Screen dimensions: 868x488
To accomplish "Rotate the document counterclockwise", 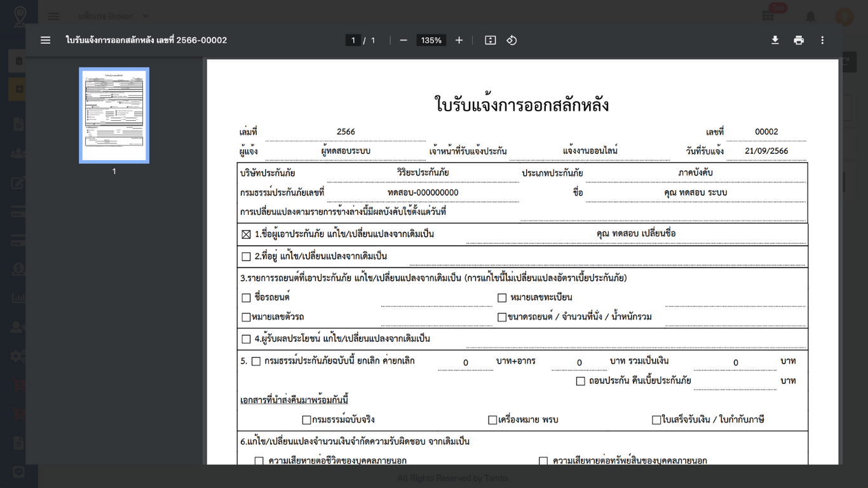I will coord(512,40).
